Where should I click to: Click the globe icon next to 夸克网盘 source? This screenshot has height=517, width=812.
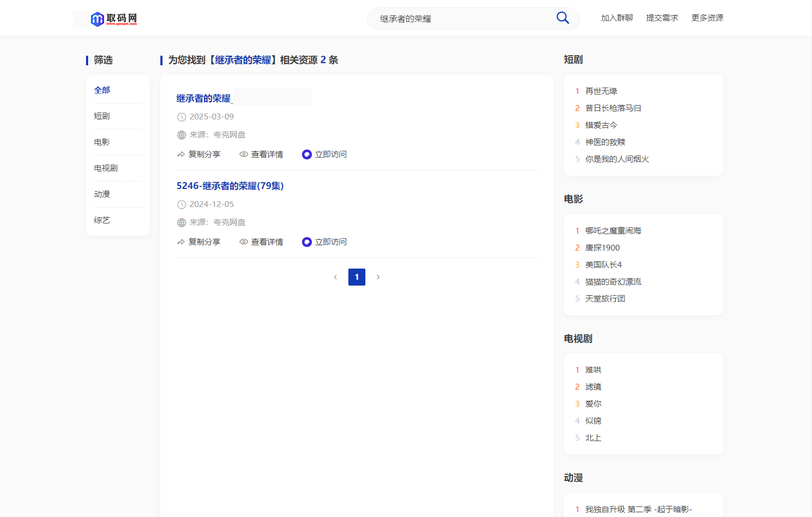181,134
